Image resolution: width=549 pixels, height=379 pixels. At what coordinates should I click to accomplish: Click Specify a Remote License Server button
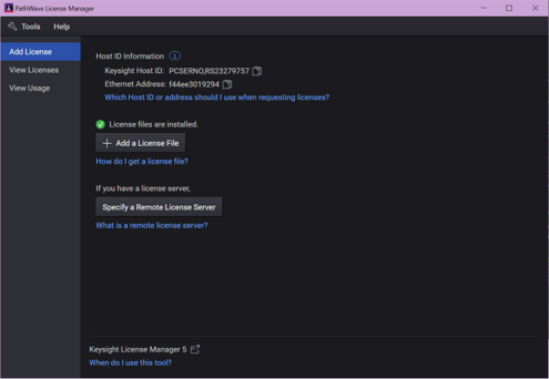tap(159, 207)
